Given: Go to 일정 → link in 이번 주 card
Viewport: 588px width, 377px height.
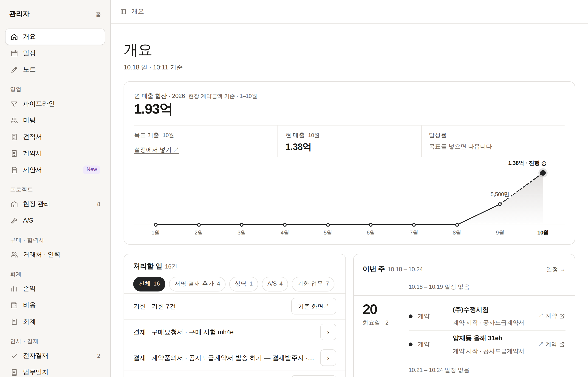Looking at the screenshot, I should (x=555, y=269).
